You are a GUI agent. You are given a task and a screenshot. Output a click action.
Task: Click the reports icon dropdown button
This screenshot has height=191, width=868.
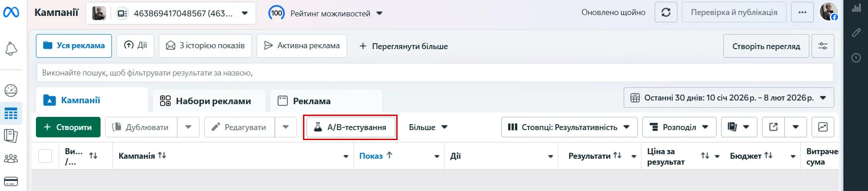[739, 127]
